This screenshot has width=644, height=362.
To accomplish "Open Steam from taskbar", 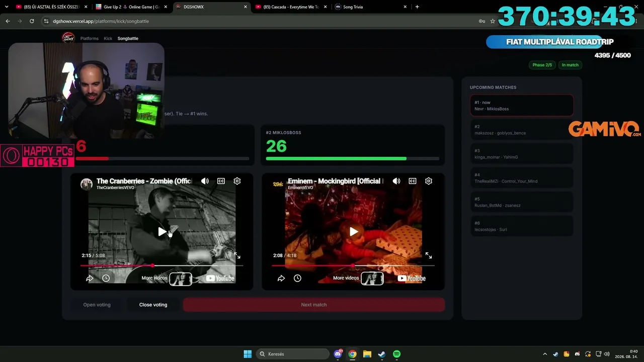I will [381, 354].
